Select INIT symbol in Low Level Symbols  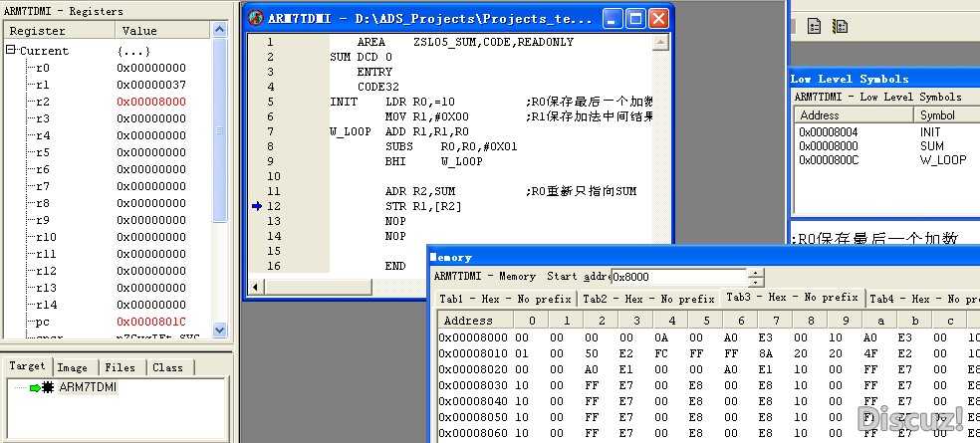tap(930, 131)
